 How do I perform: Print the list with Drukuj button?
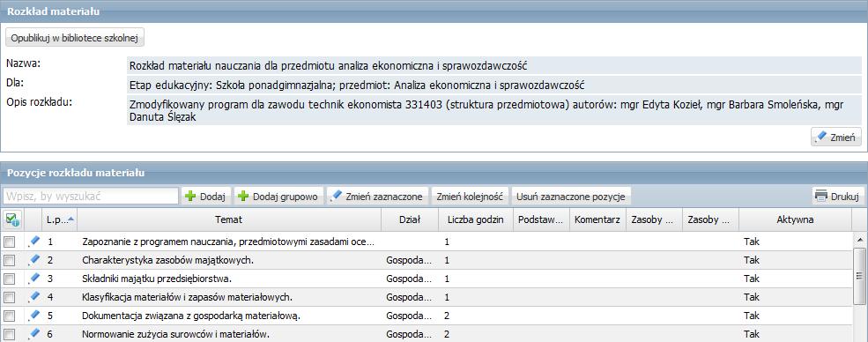pyautogui.click(x=838, y=196)
